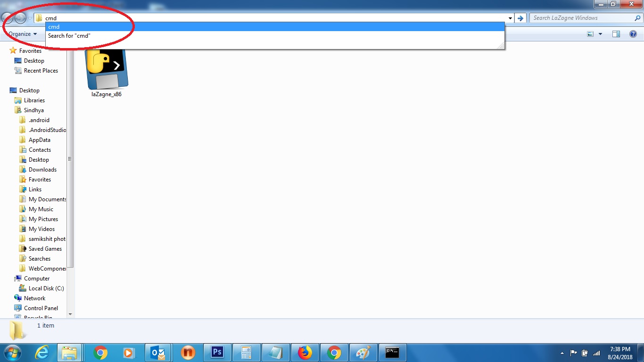Click the network signal tray icon
644x362 pixels.
pos(596,353)
